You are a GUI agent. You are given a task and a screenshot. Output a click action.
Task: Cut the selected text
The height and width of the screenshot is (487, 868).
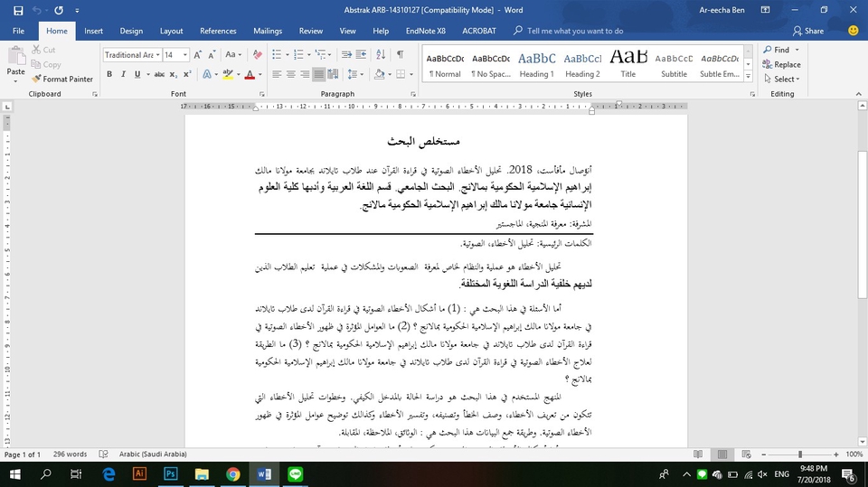(43, 50)
